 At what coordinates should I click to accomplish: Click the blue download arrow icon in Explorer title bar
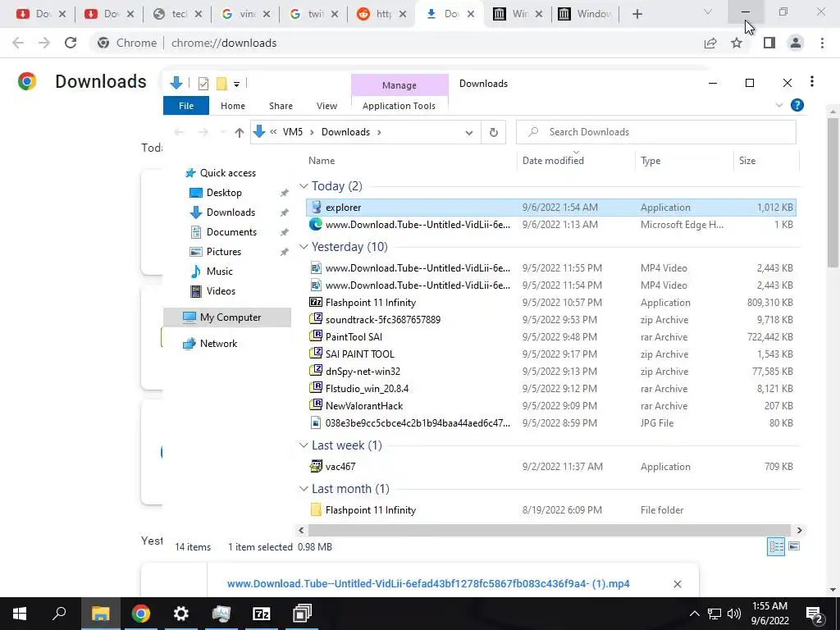[176, 83]
